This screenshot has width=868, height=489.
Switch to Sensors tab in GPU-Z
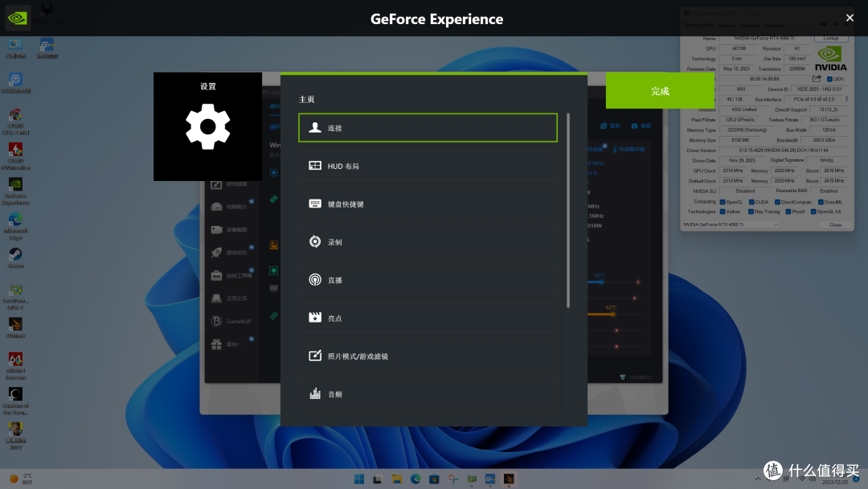point(727,26)
